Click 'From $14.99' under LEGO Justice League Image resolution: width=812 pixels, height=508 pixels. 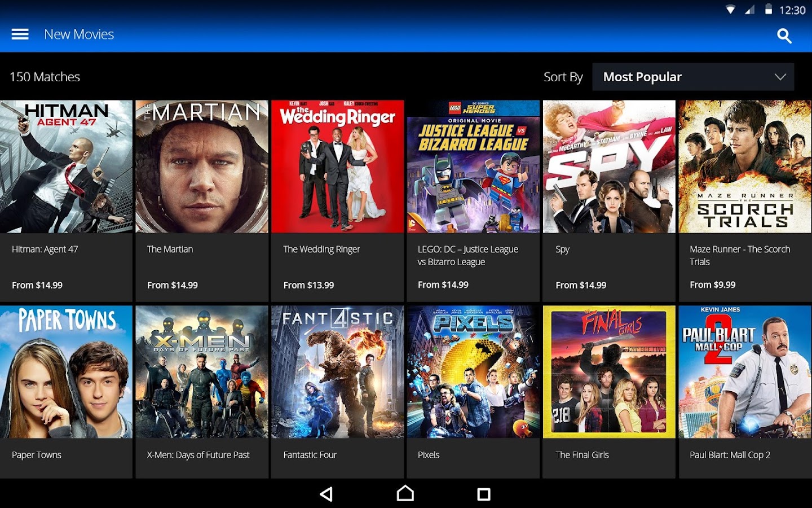pos(443,285)
